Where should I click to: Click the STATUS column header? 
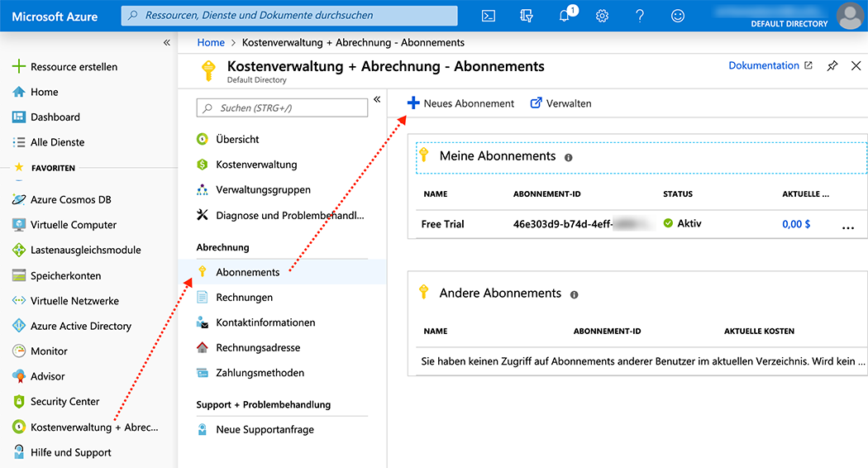[x=678, y=193]
